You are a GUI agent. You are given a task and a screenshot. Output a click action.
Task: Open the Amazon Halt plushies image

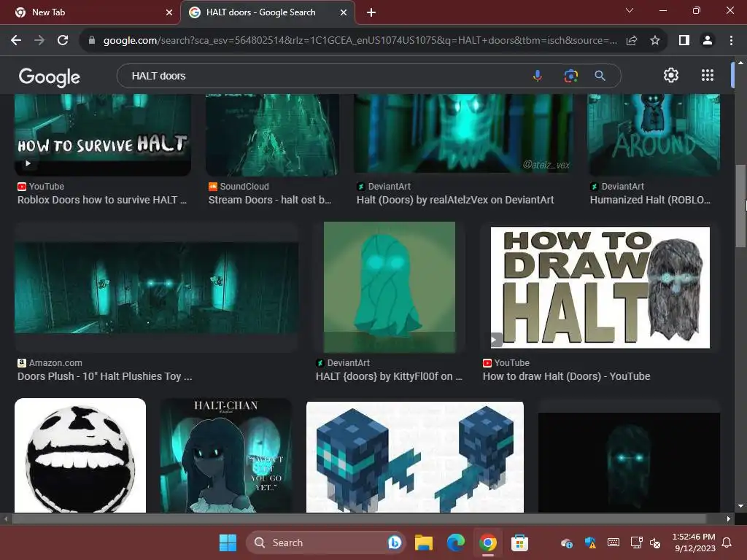pyautogui.click(x=156, y=287)
